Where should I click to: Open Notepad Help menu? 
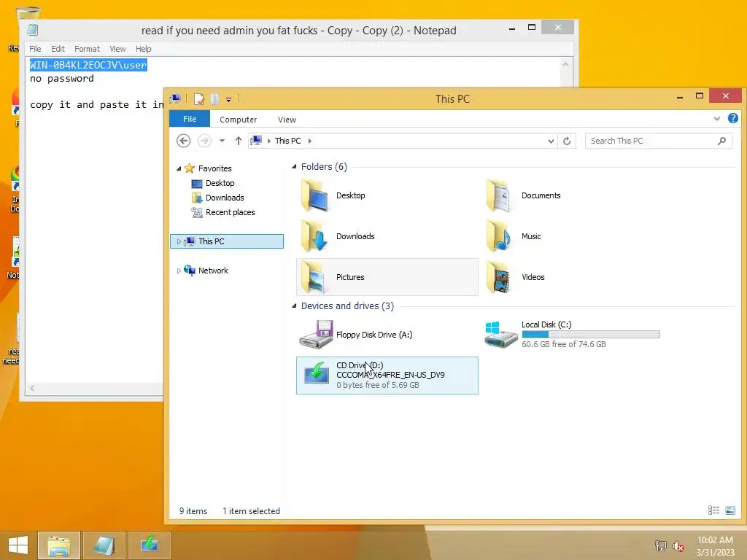[x=144, y=49]
